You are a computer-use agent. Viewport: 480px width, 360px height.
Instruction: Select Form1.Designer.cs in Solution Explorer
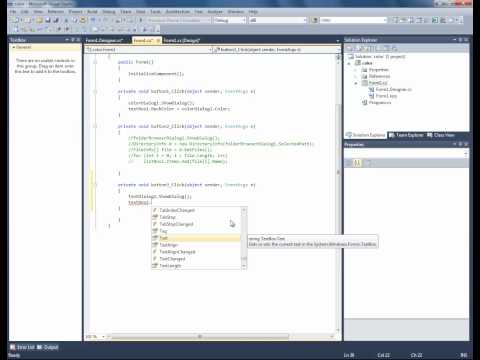(393, 89)
